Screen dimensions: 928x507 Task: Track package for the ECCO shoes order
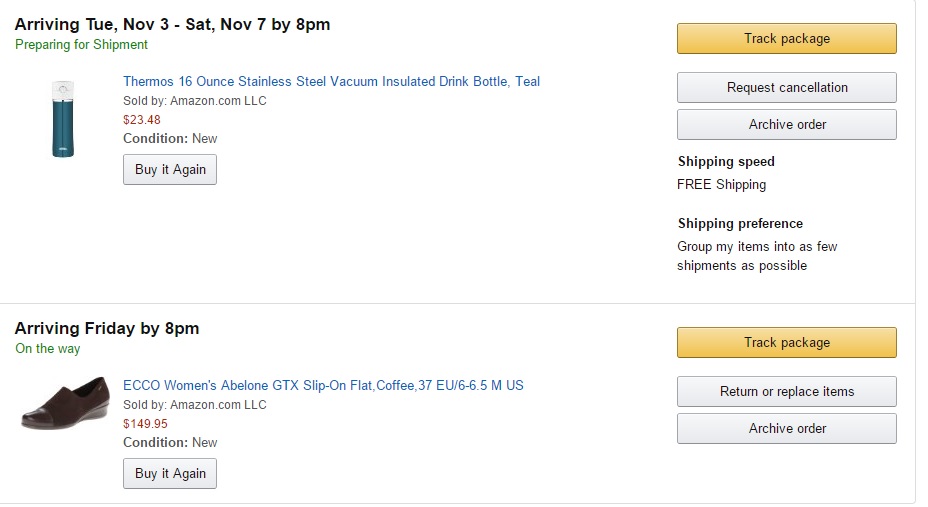[x=786, y=343]
